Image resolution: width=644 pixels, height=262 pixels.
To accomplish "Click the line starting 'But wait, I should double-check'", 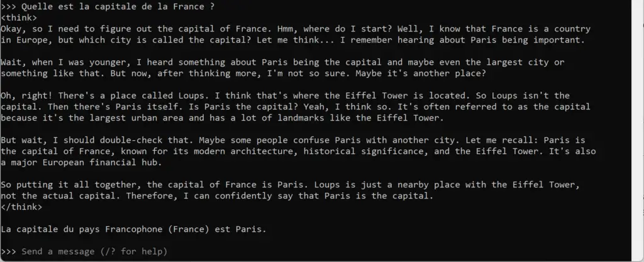I will click(293, 140).
